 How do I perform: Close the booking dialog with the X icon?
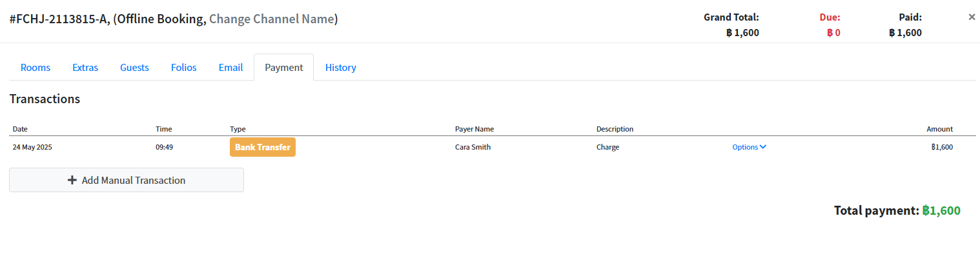tap(972, 17)
